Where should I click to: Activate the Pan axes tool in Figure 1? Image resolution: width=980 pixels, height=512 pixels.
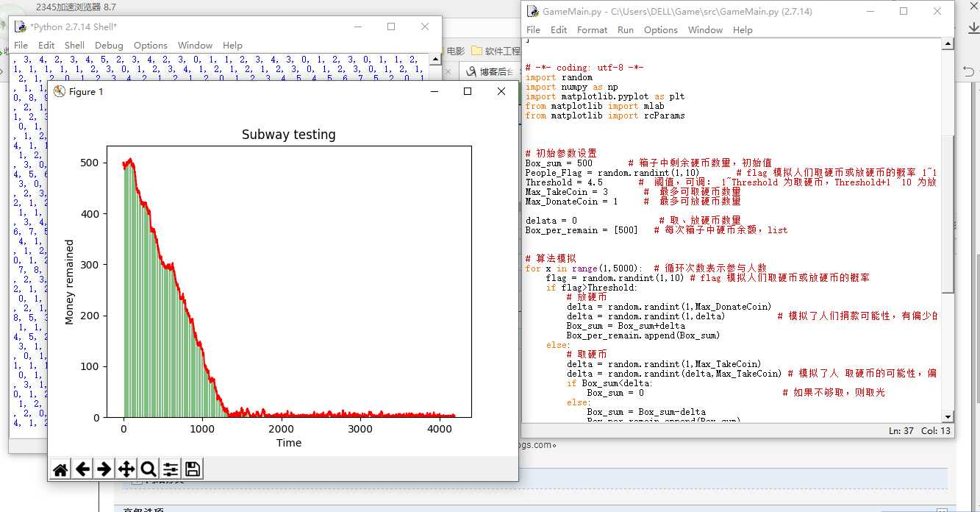(126, 469)
